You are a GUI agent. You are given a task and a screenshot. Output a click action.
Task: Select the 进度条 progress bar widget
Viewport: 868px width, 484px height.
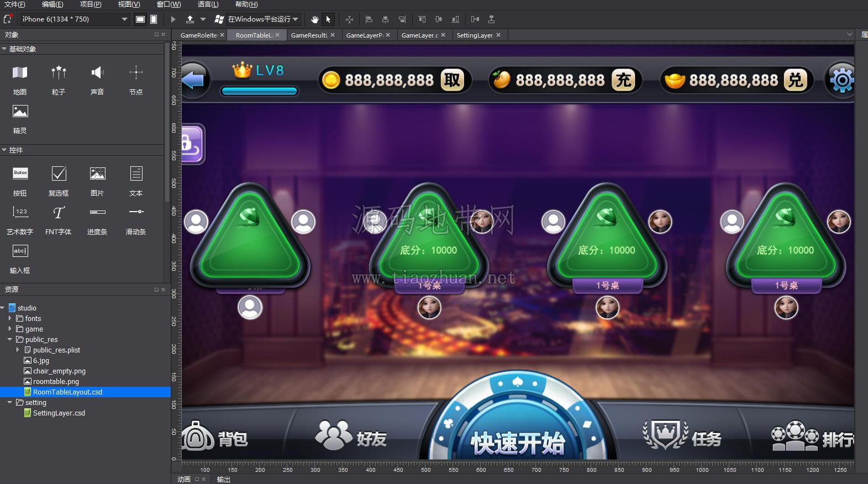click(x=97, y=220)
